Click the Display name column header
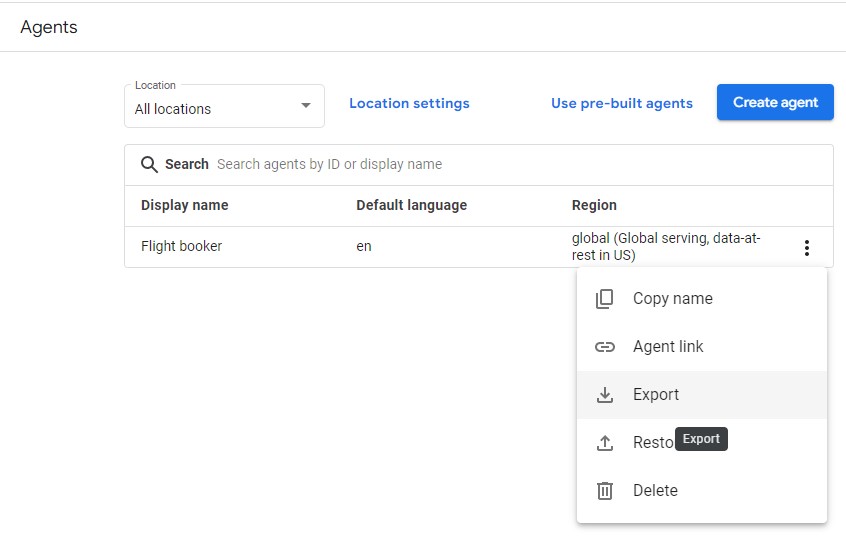The height and width of the screenshot is (536, 846). tap(185, 205)
